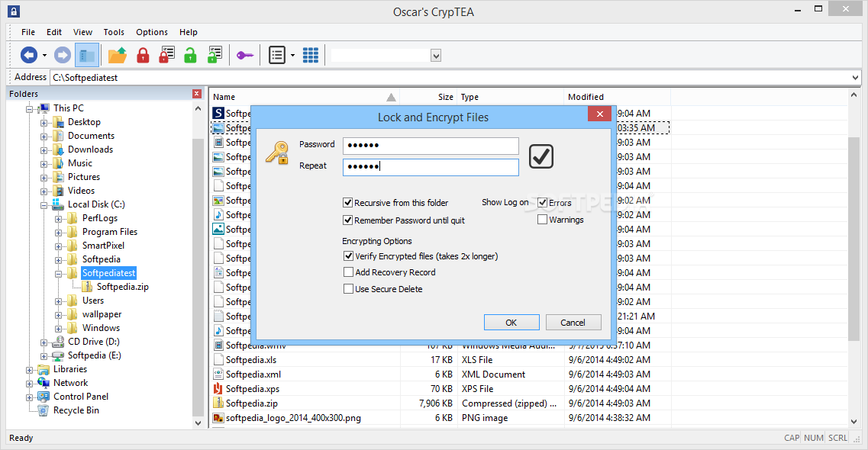
Task: Open the Help menu
Action: click(x=189, y=32)
